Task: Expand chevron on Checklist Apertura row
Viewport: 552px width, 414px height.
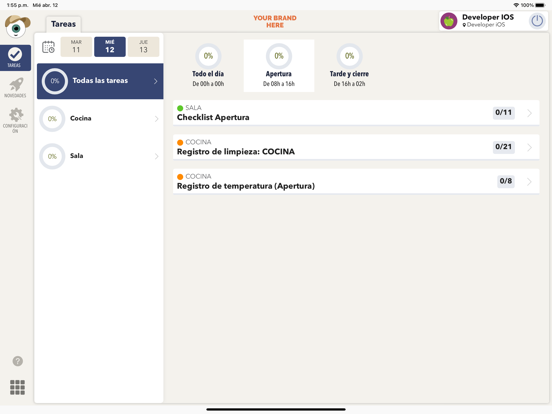Action: click(x=529, y=113)
